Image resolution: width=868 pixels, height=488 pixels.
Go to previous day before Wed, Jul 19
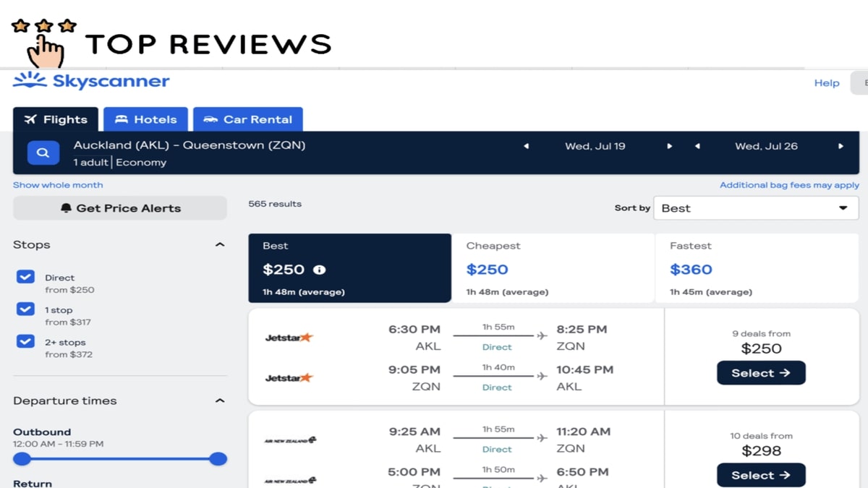coord(526,146)
